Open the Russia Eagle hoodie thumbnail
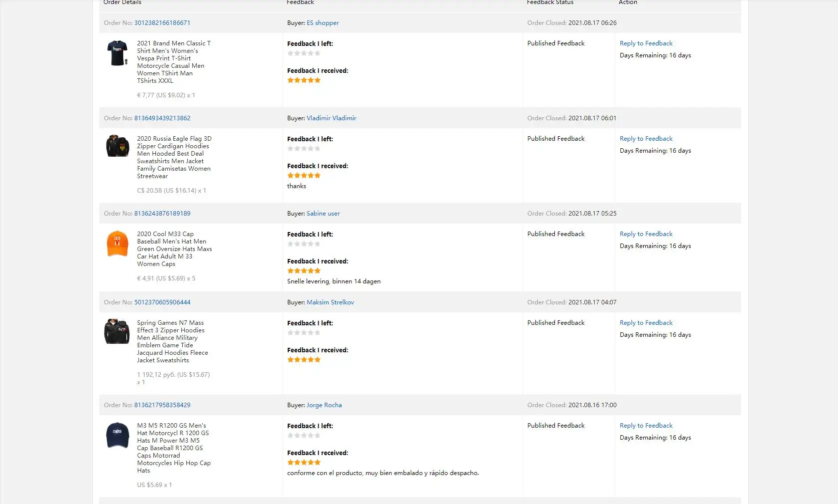Screen dimensions: 838x504 [x=117, y=146]
